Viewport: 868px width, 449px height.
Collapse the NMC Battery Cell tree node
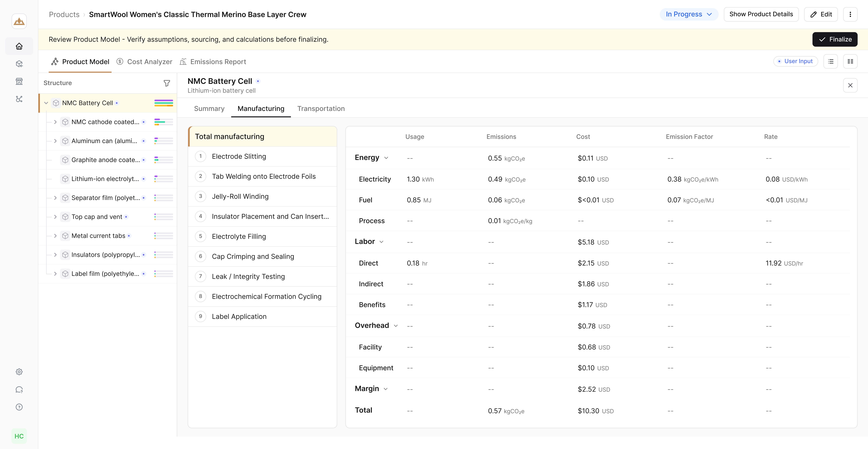[x=46, y=103]
